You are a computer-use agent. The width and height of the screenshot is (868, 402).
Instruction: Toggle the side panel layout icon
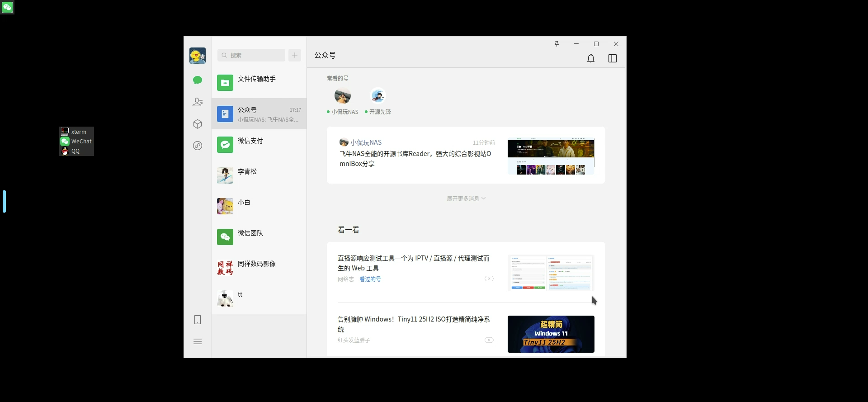tap(613, 58)
